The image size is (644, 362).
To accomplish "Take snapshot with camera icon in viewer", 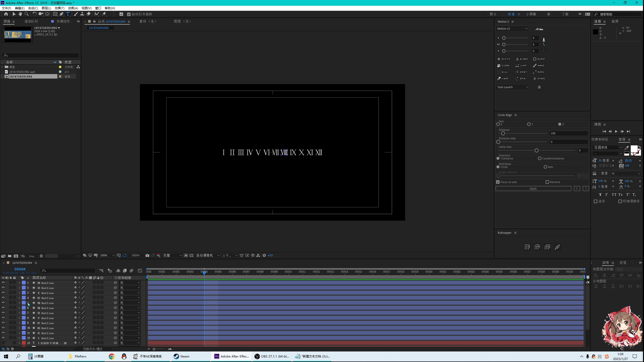I will coord(147,255).
